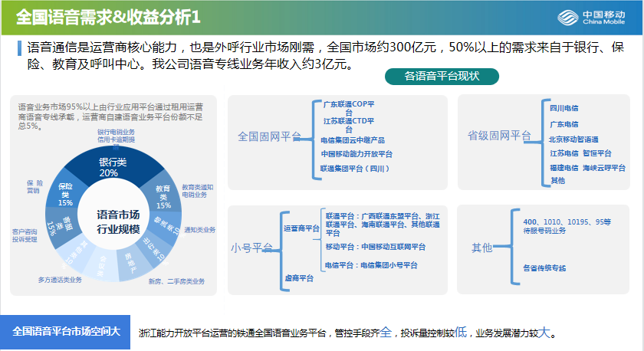644x351 pixels.
Task: Click the 各语音平台现状 green label button
Action: [x=442, y=76]
